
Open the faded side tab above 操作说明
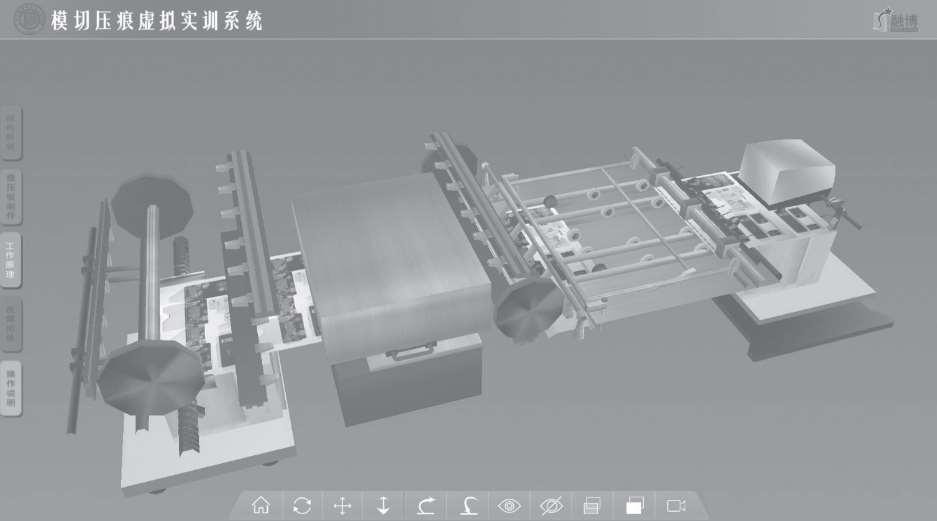pyautogui.click(x=11, y=324)
